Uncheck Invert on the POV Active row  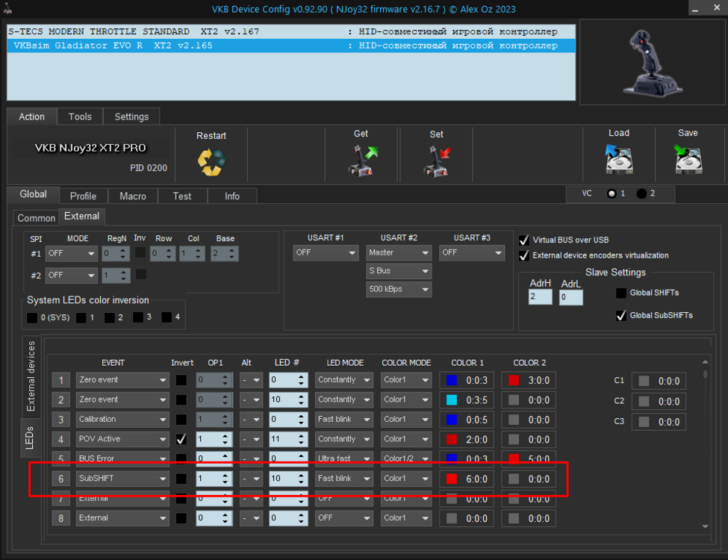(181, 439)
